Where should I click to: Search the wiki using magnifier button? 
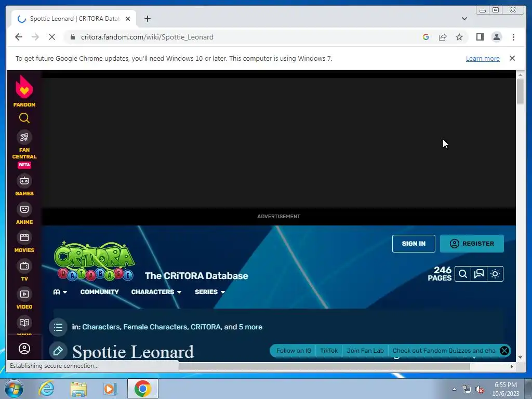pyautogui.click(x=463, y=274)
